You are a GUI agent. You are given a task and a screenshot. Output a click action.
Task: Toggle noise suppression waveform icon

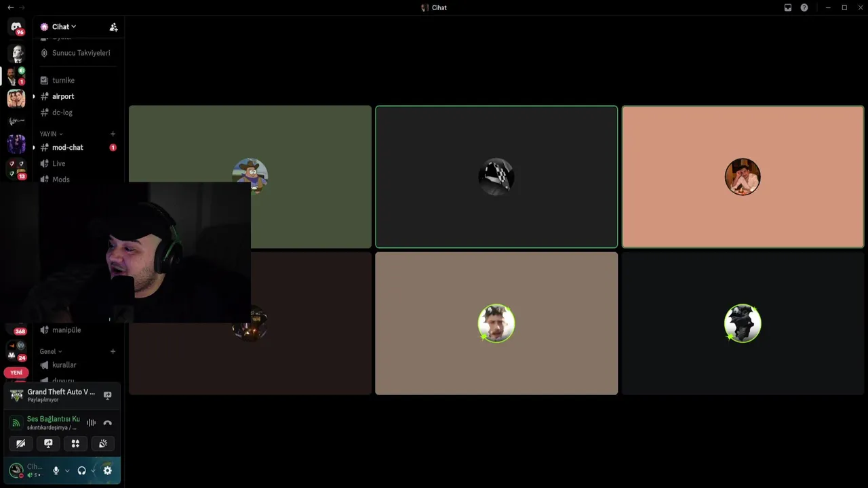91,423
